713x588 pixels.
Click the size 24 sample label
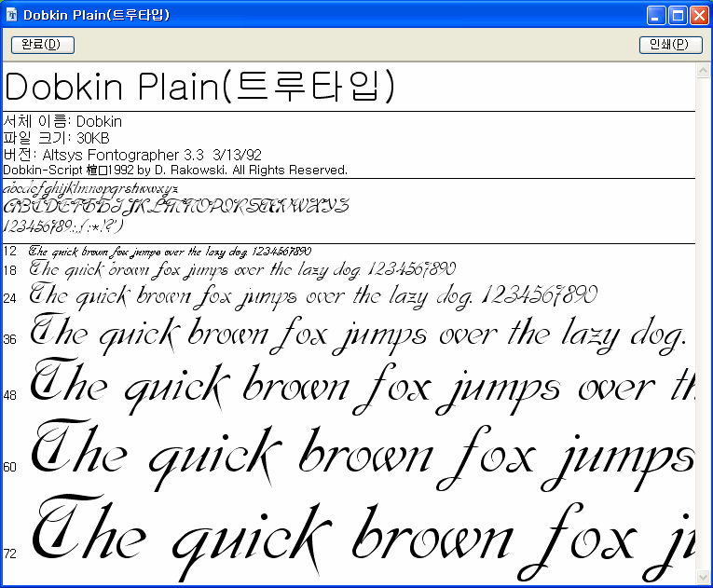pyautogui.click(x=9, y=298)
